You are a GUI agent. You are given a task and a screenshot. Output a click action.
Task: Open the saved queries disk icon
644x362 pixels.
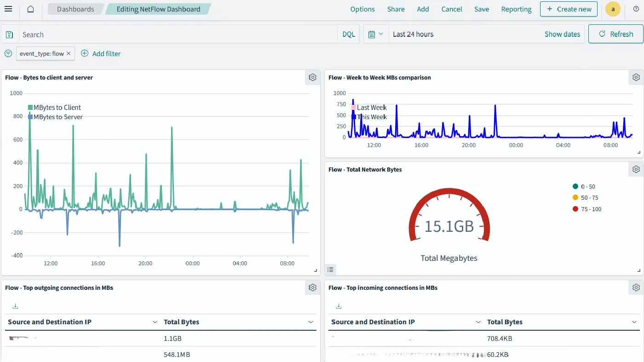tap(10, 34)
